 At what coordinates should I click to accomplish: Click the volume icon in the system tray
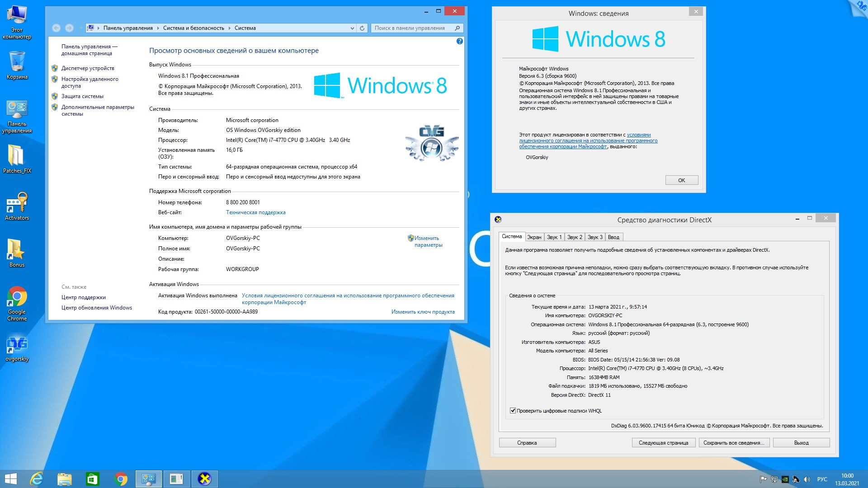pyautogui.click(x=807, y=479)
